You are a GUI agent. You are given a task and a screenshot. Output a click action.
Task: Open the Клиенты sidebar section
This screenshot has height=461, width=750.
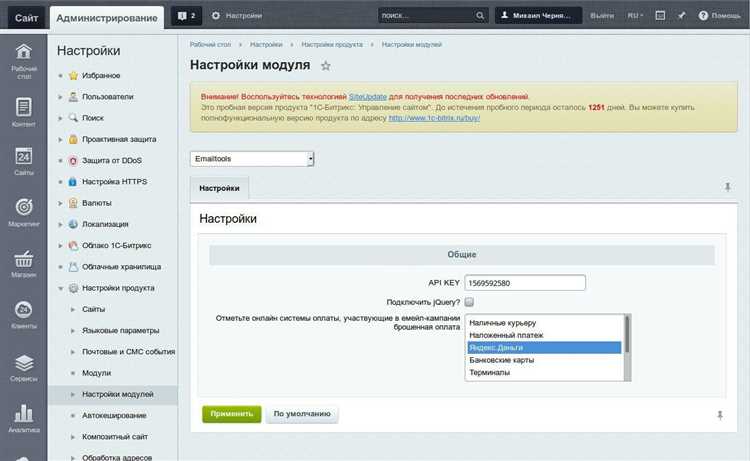pyautogui.click(x=23, y=315)
